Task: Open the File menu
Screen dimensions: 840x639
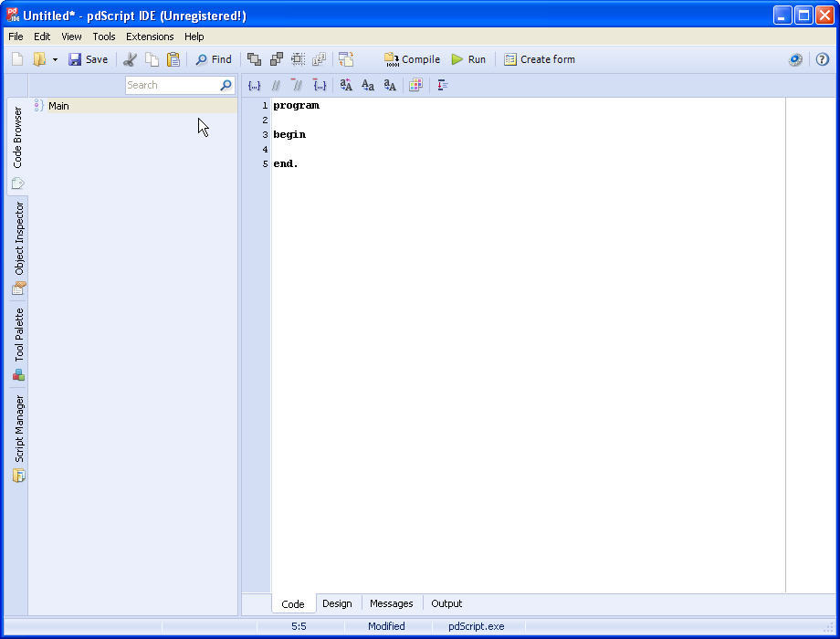Action: (16, 37)
